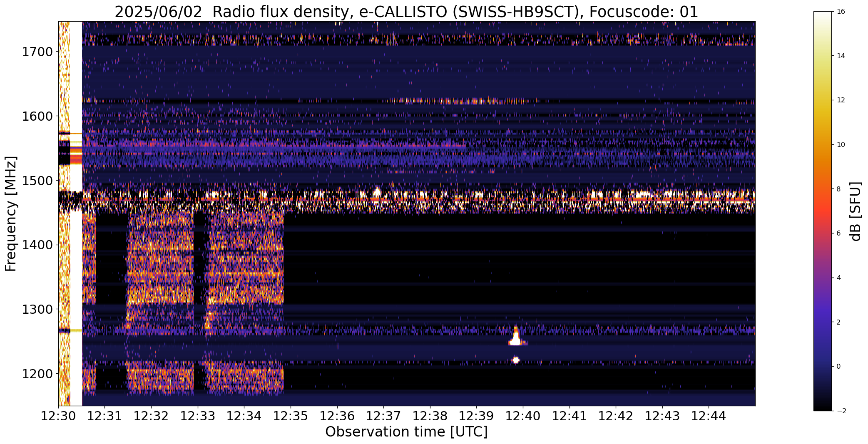868x444 pixels.
Task: Click the colorbar tick value 10
Action: click(841, 145)
